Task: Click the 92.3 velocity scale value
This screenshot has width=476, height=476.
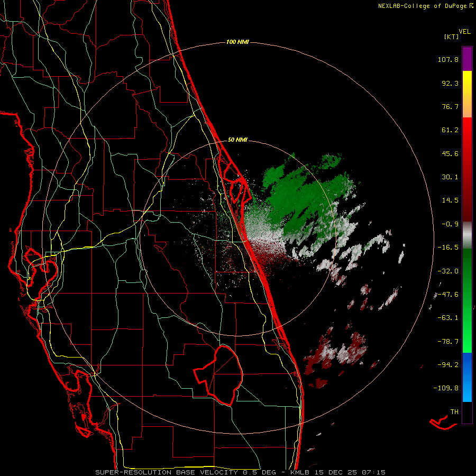Action: (450, 83)
